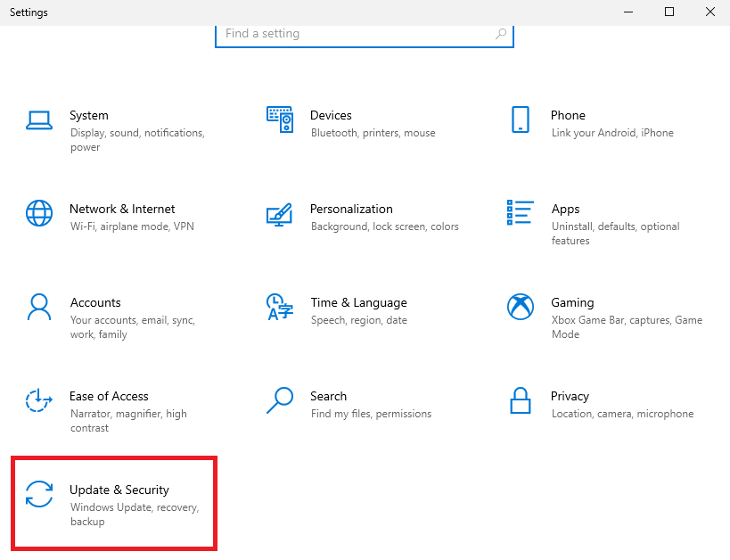Click the Network & Internet globe icon
This screenshot has width=730, height=560.
point(39,213)
